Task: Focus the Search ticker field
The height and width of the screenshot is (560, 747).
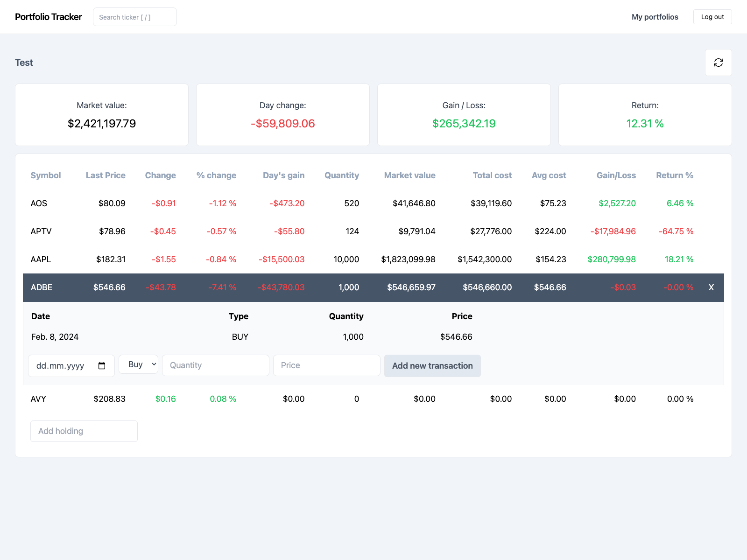Action: 134,17
